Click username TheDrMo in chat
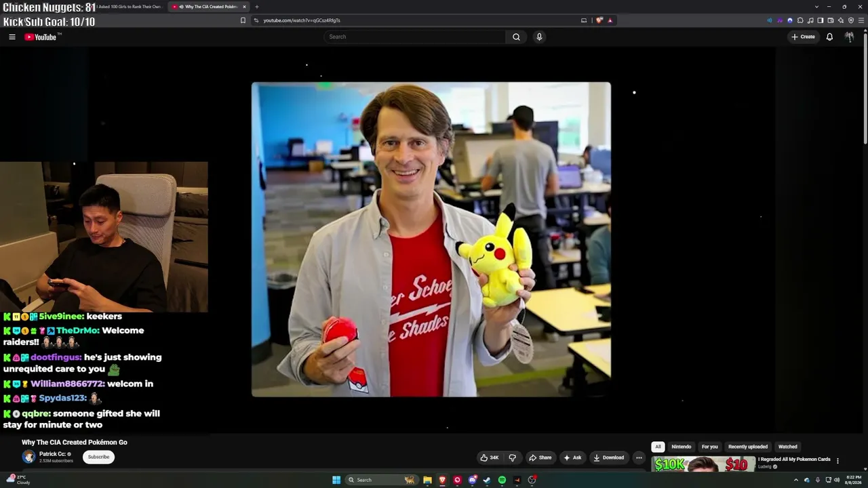This screenshot has width=868, height=488. tap(78, 331)
